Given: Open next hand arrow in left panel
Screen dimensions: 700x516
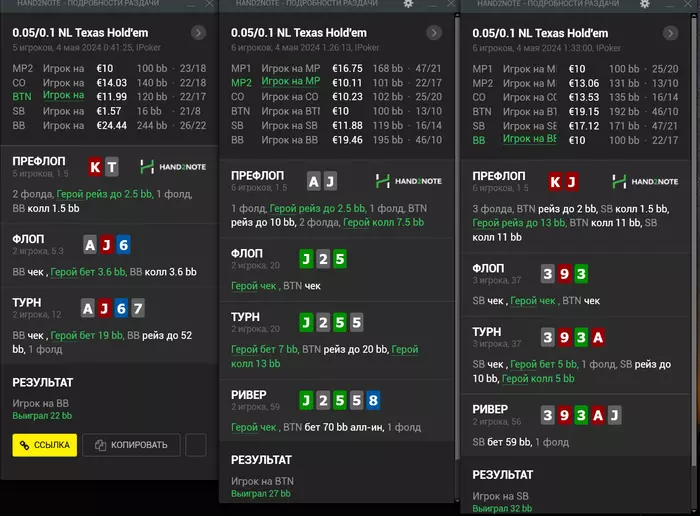Looking at the screenshot, I should click(198, 33).
